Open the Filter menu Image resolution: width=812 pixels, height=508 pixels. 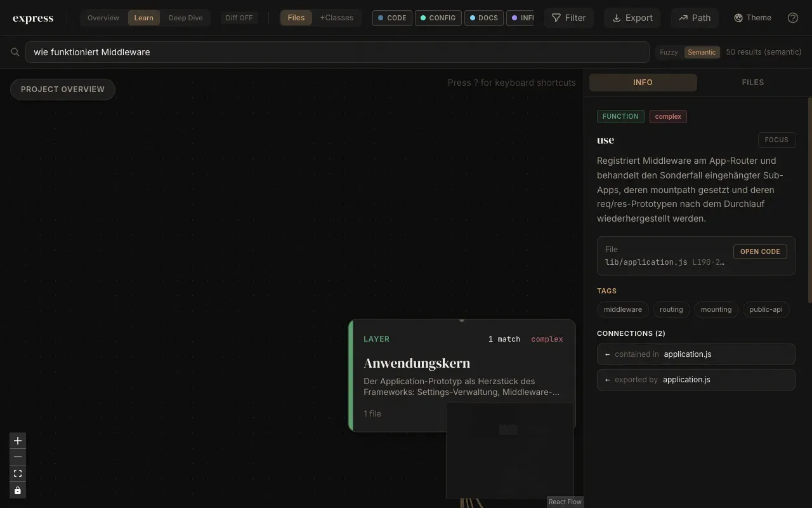(x=569, y=18)
